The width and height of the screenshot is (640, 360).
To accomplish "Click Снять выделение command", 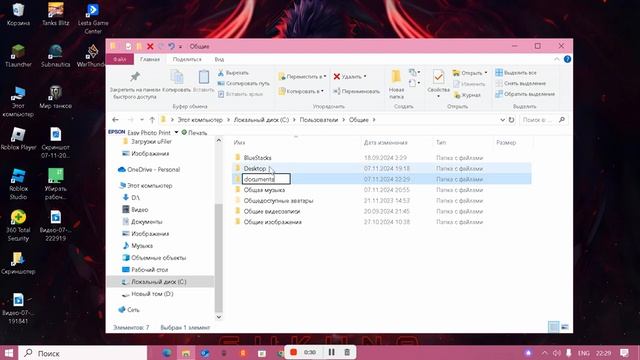I will (x=520, y=83).
